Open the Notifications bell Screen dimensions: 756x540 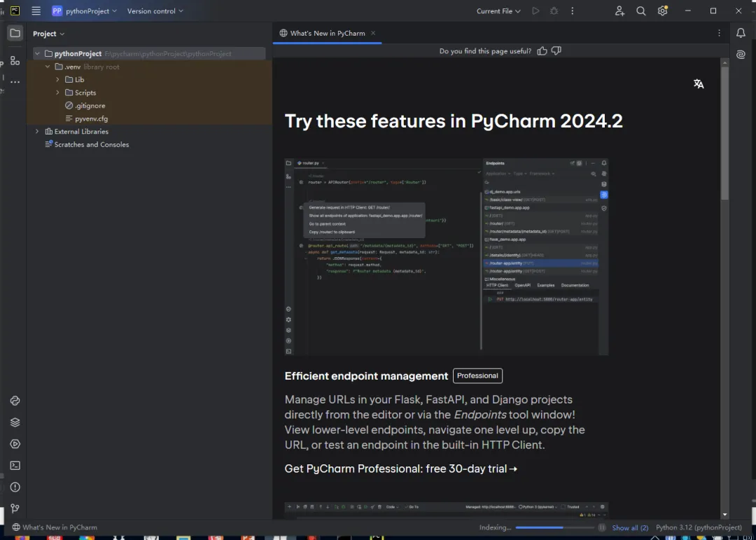click(741, 34)
